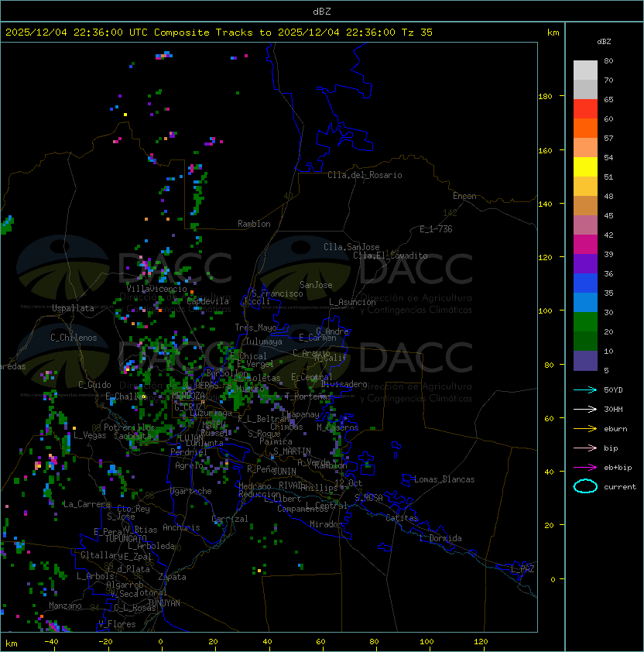This screenshot has width=644, height=652.
Task: Click the Clla.del_Rosario map label
Action: (x=365, y=175)
